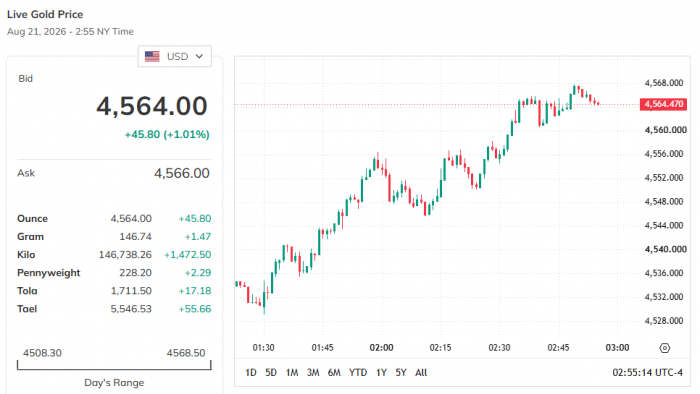Viewport: 700px width, 394px height.
Task: Click the Tael change +55.66
Action: click(195, 309)
